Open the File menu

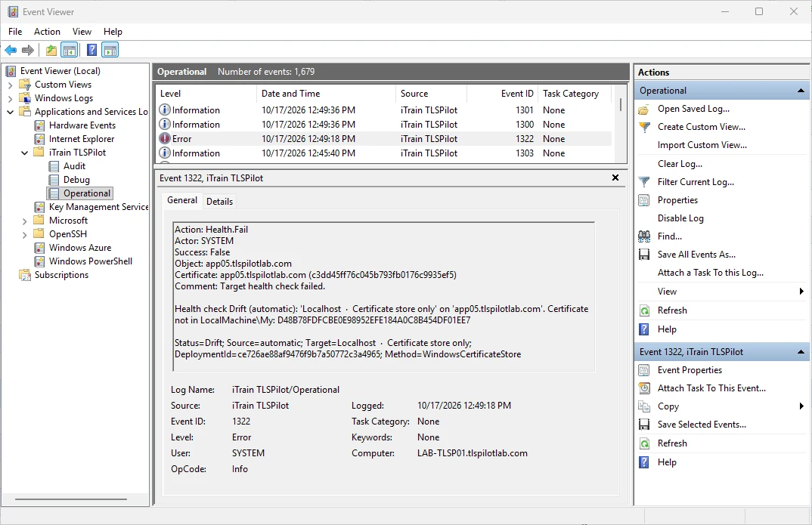click(15, 32)
